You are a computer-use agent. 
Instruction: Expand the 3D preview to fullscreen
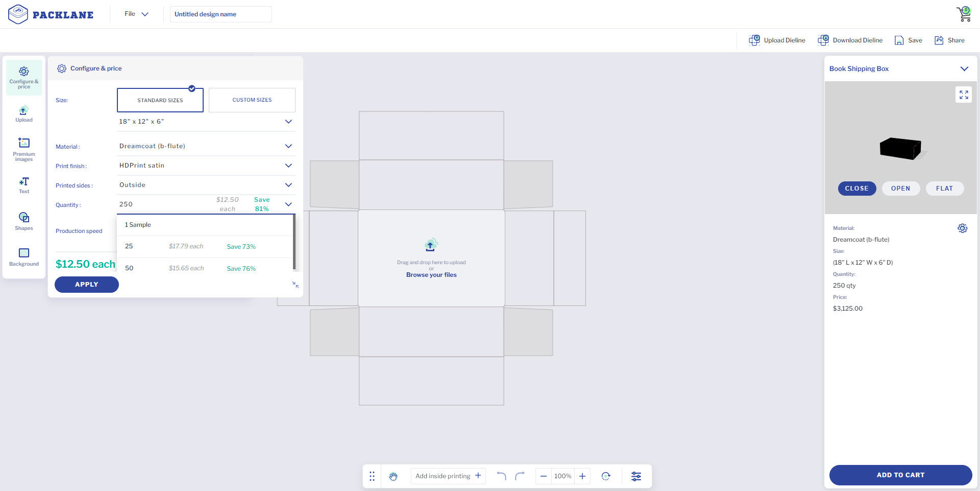tap(963, 95)
